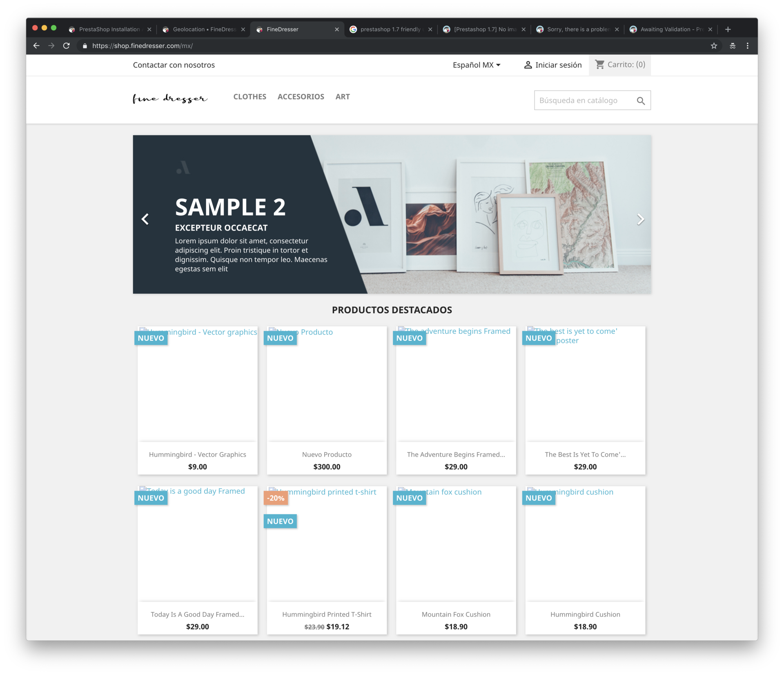Open the Hummingbird Printed T-Shirt product link
The image size is (784, 675).
pos(326,614)
